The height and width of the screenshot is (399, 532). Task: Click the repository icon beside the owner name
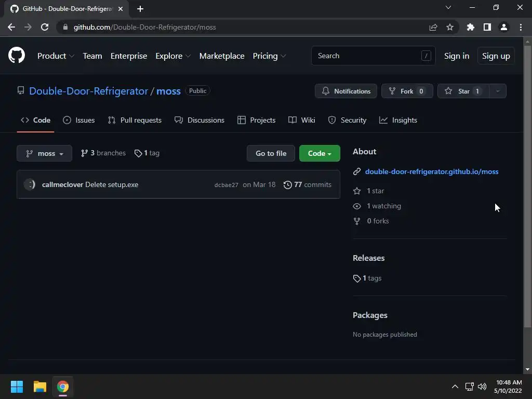21,90
